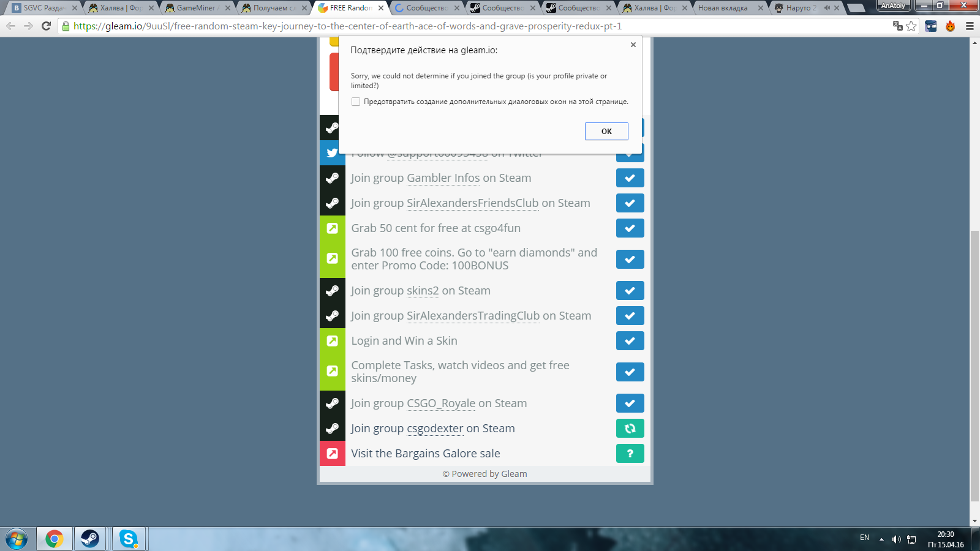Switch to the GameMiner tab
Screen dimensions: 980x551
tap(197, 8)
